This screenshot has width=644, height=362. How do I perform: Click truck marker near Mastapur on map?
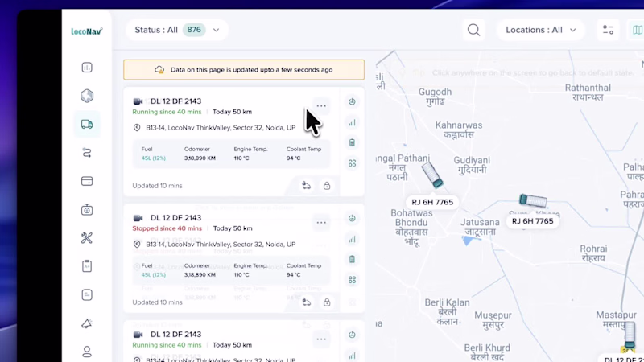pyautogui.click(x=630, y=335)
